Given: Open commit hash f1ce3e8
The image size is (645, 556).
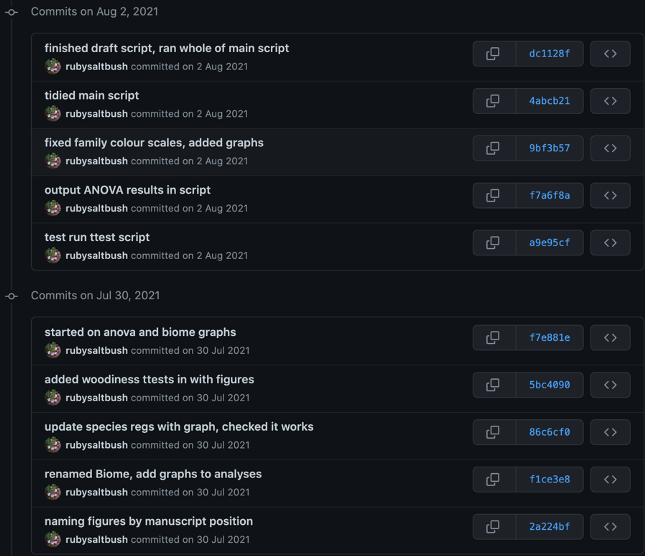Looking at the screenshot, I should pos(549,479).
